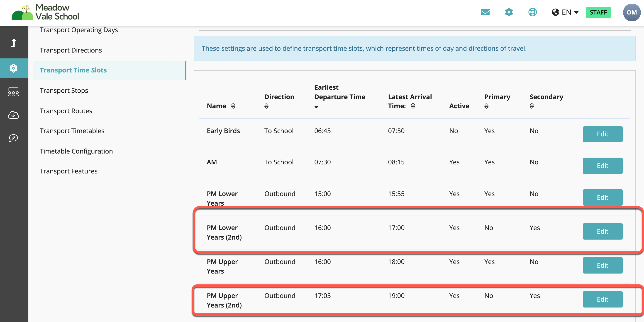The height and width of the screenshot is (322, 644).
Task: Click the 15:00 departure time
Action: [x=322, y=194]
